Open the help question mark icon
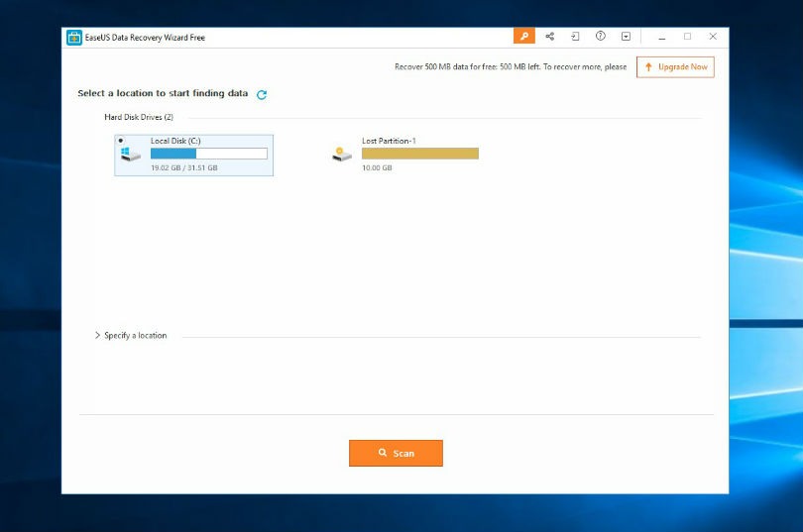The width and height of the screenshot is (803, 532). (x=600, y=36)
